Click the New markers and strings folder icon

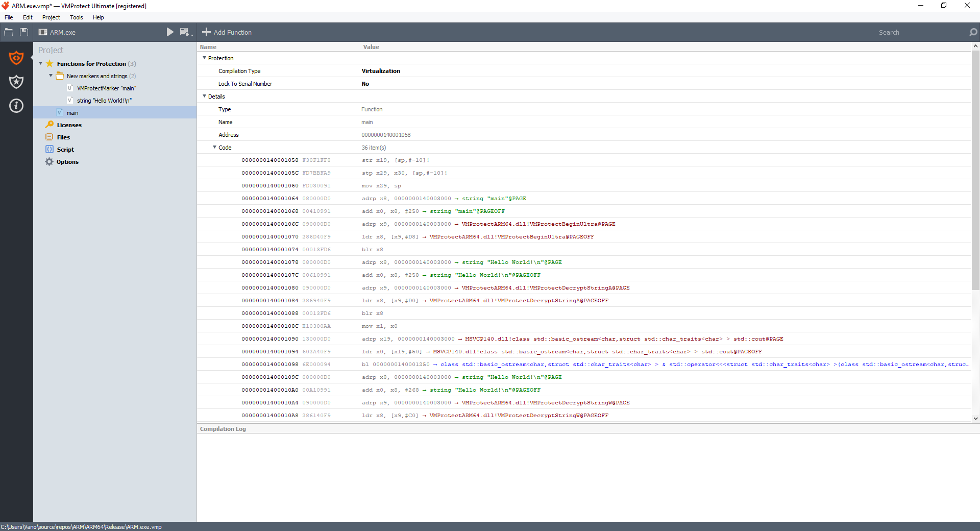click(x=60, y=76)
